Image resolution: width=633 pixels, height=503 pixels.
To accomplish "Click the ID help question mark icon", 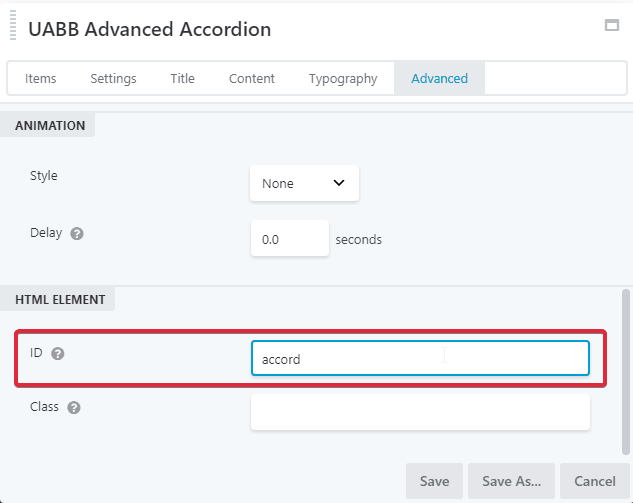I will tap(57, 354).
